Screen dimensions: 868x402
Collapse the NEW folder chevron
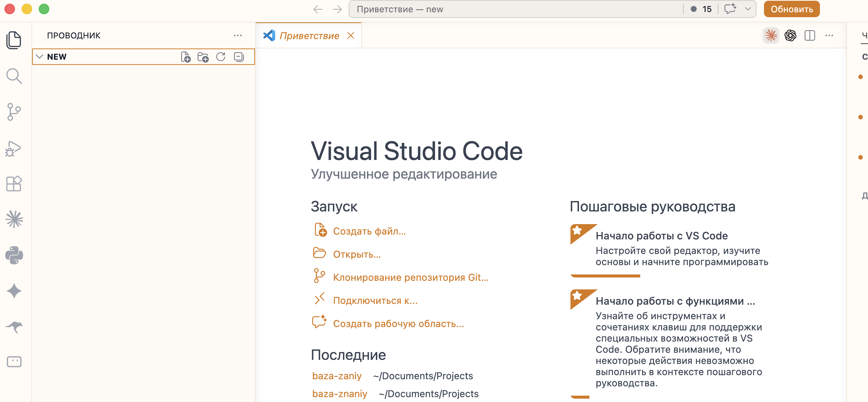[40, 57]
